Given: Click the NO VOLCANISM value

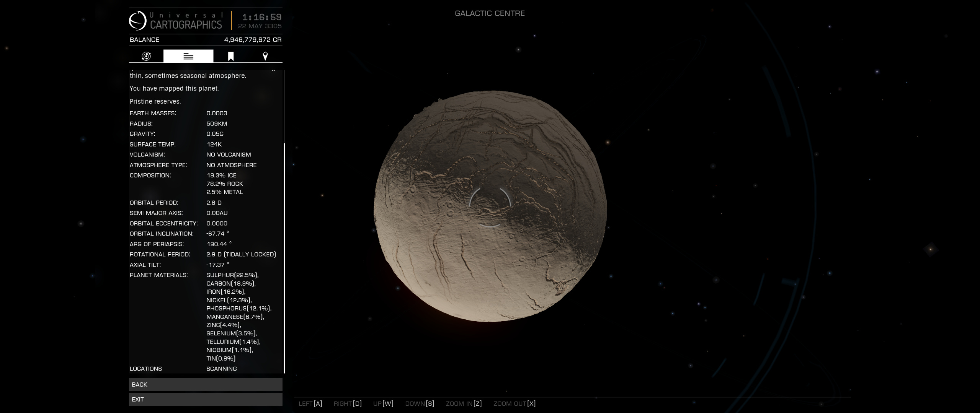Looking at the screenshot, I should point(229,154).
